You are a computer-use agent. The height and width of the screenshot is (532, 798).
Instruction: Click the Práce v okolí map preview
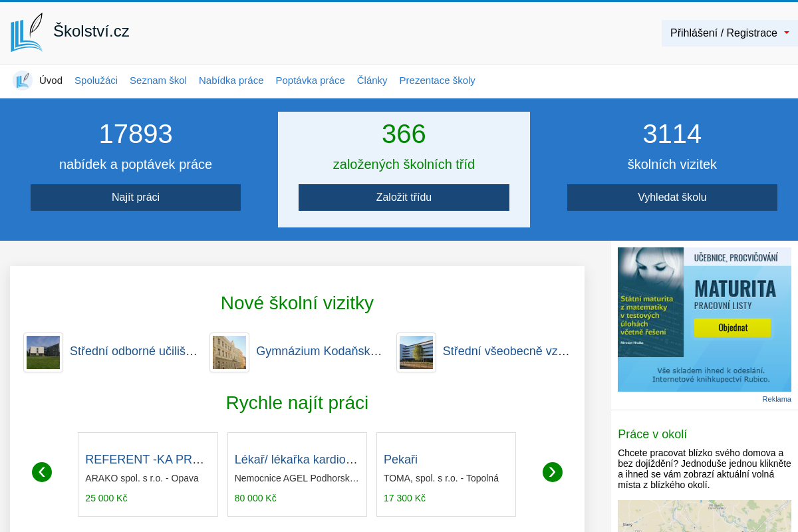click(x=704, y=516)
